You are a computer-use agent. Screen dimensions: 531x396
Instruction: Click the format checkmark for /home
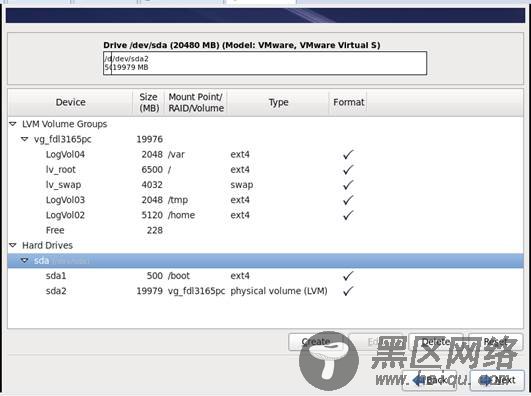348,215
